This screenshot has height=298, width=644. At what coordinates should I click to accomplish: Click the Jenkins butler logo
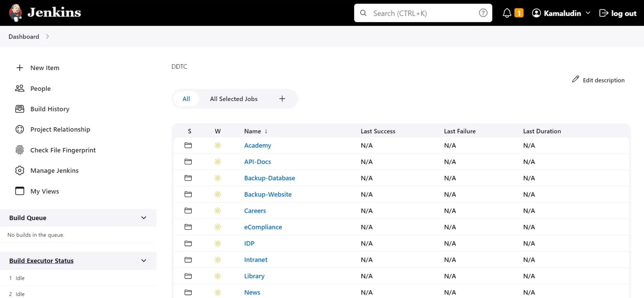pos(15,13)
